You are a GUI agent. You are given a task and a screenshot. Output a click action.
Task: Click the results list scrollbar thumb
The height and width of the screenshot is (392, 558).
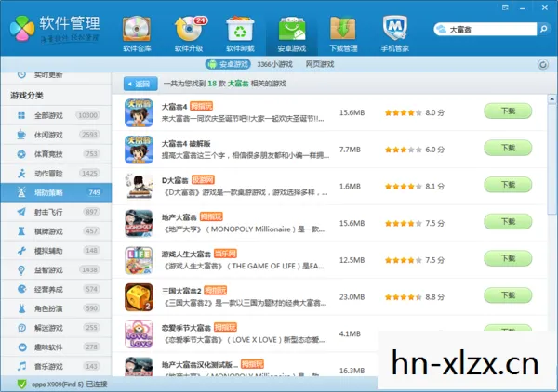(x=551, y=159)
